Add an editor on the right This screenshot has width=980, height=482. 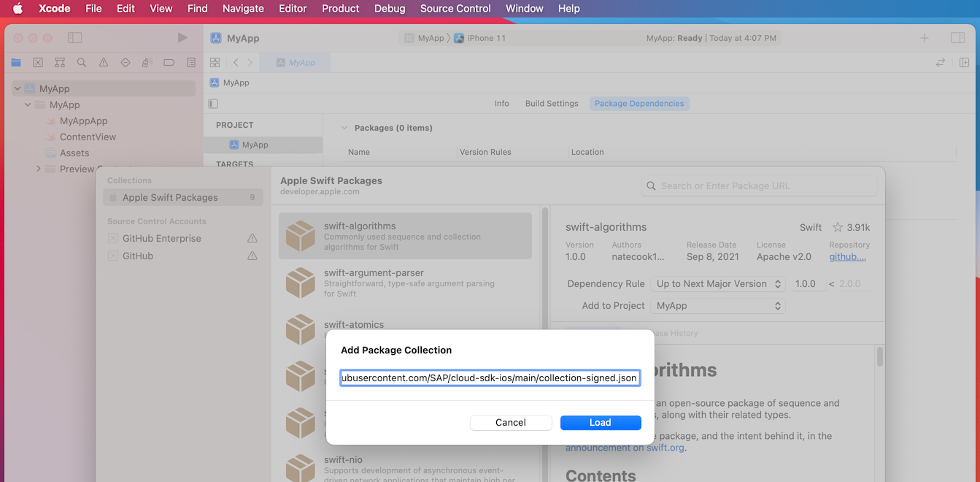tap(964, 63)
